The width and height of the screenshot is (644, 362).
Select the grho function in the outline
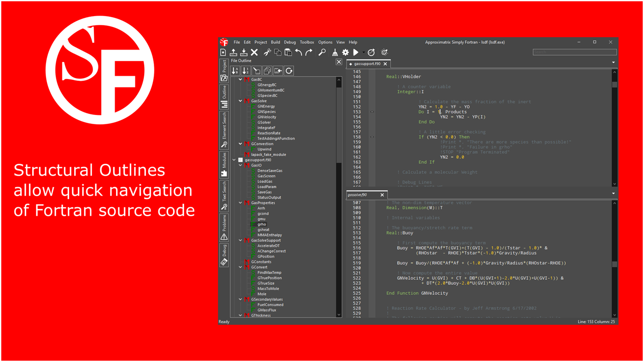pyautogui.click(x=261, y=224)
